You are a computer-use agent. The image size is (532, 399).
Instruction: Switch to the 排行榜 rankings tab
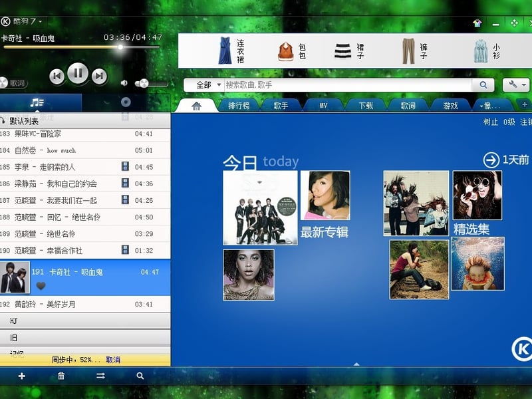241,104
